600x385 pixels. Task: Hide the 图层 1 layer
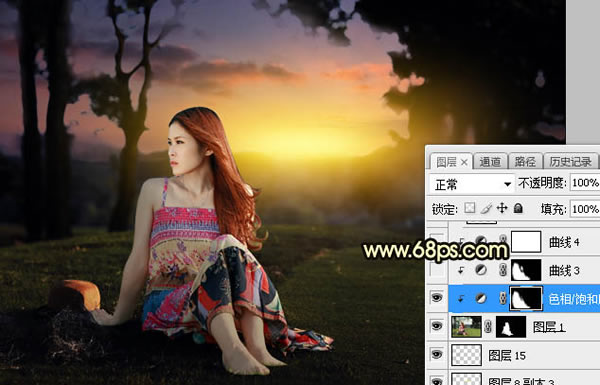[437, 326]
